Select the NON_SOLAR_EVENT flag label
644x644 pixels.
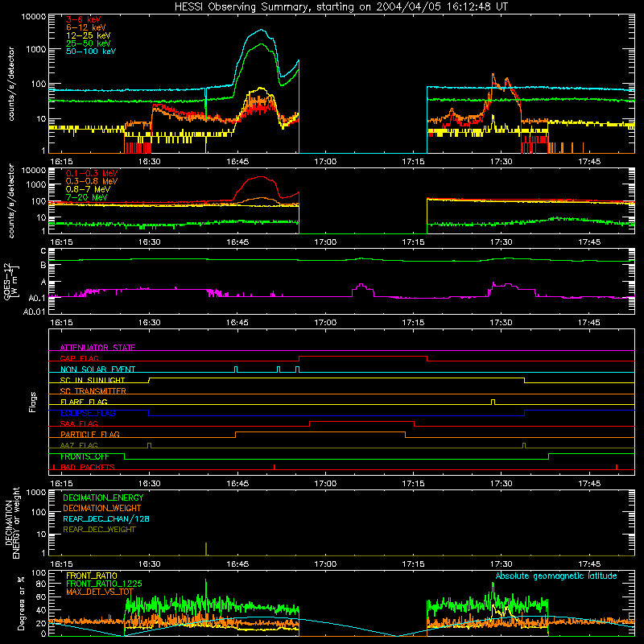click(97, 369)
